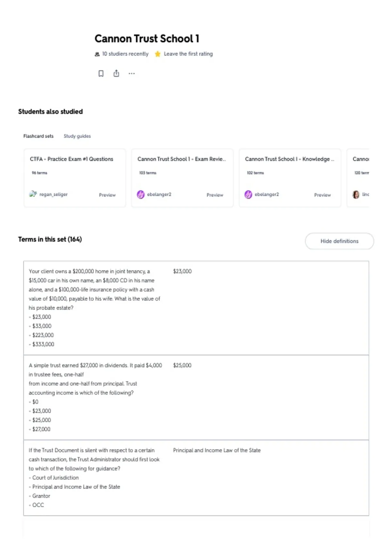The height and width of the screenshot is (556, 392).
Task: Open the share icon under the title
Action: click(x=116, y=73)
